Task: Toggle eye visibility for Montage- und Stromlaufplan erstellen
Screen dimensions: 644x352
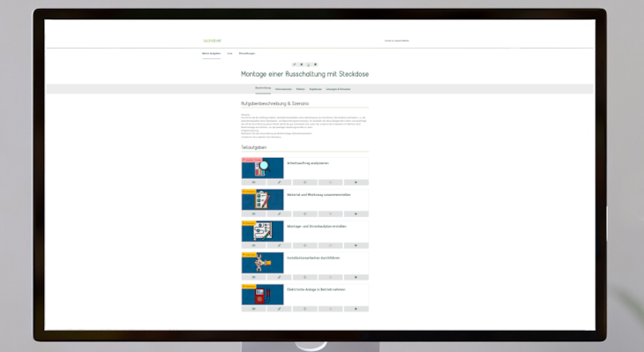Action: pos(253,245)
